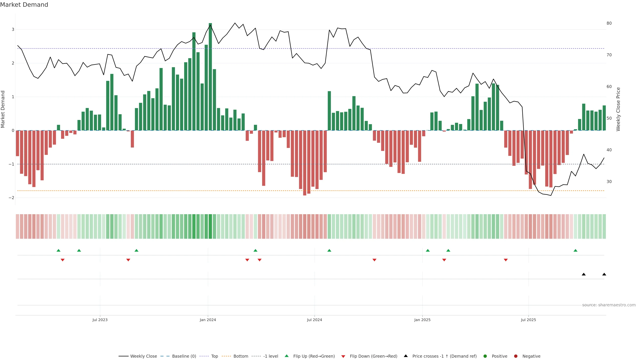Click the Jan 2024 x-axis label
Viewport: 644px width, 362px height.
(x=208, y=320)
